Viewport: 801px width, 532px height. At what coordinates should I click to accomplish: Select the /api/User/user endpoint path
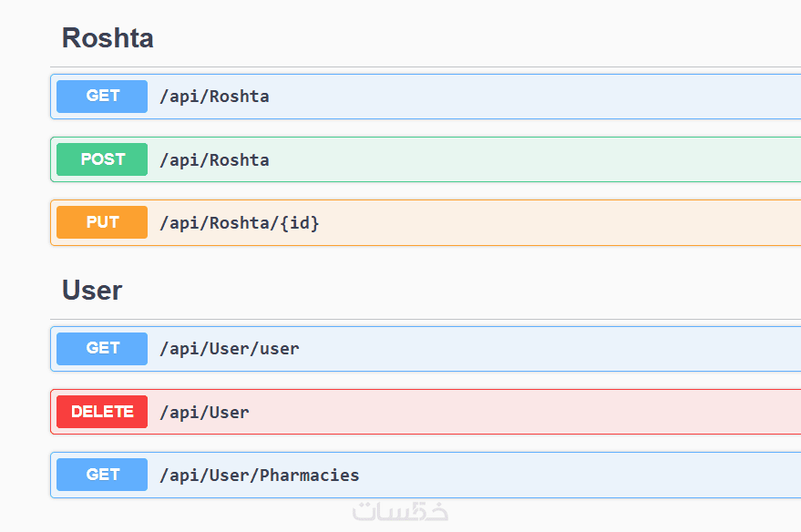(229, 349)
